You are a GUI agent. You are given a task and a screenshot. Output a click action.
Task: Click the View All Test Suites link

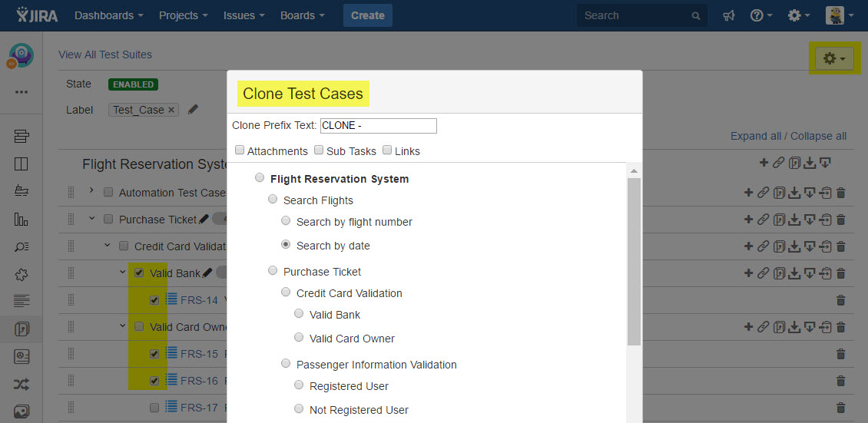pyautogui.click(x=105, y=55)
